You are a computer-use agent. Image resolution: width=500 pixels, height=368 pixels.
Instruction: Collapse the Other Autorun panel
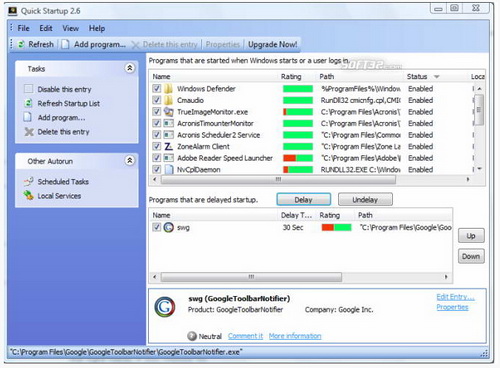(129, 161)
